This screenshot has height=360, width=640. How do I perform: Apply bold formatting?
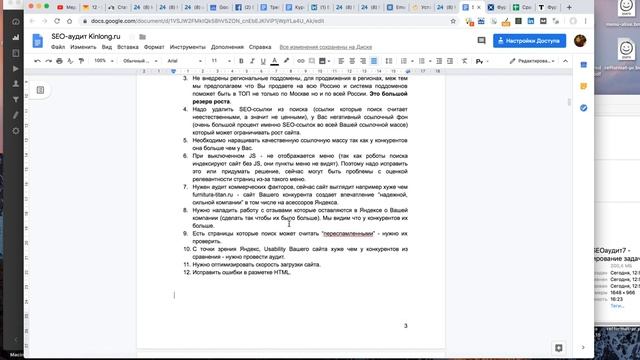click(241, 61)
